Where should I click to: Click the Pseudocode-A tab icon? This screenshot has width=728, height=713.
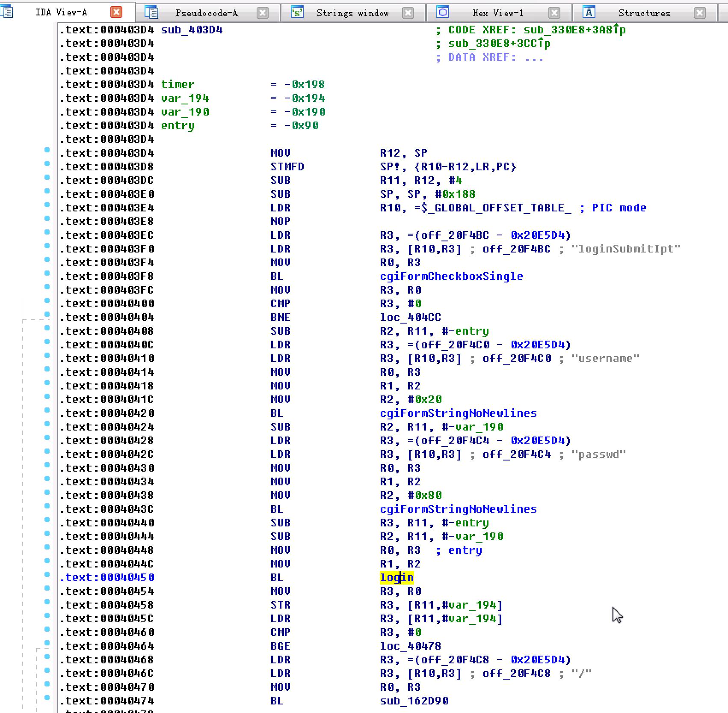(x=151, y=12)
